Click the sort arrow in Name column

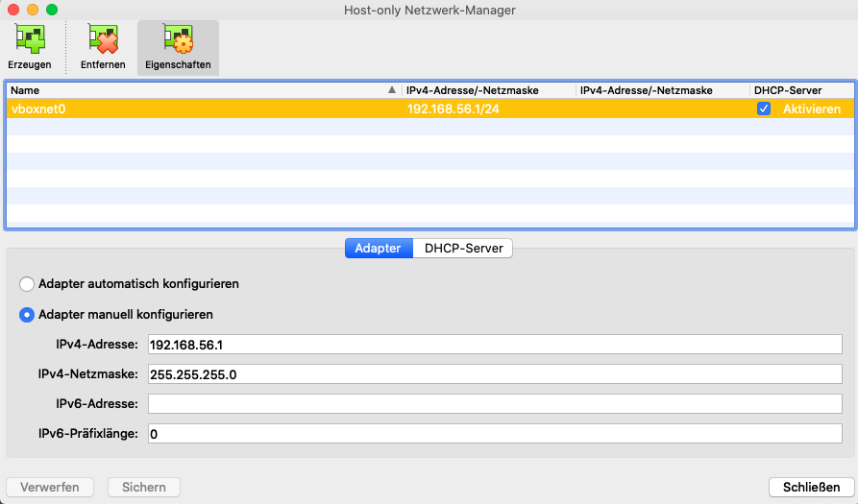[x=391, y=90]
